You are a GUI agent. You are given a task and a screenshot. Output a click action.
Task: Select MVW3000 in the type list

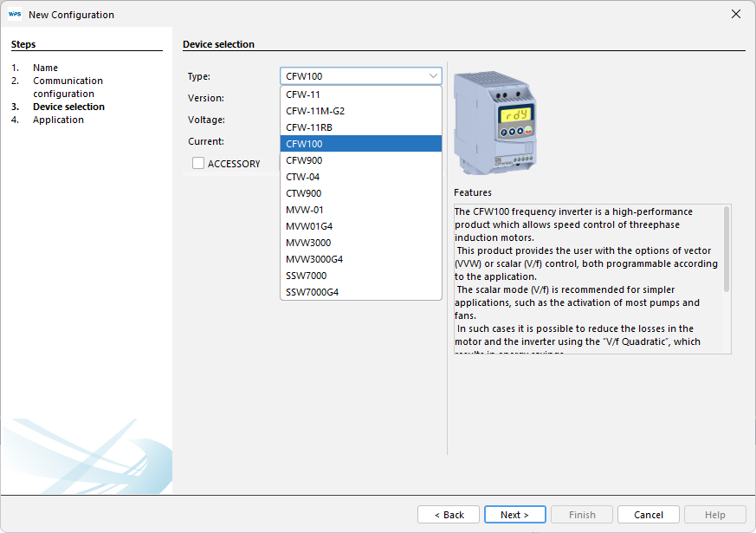pos(360,243)
